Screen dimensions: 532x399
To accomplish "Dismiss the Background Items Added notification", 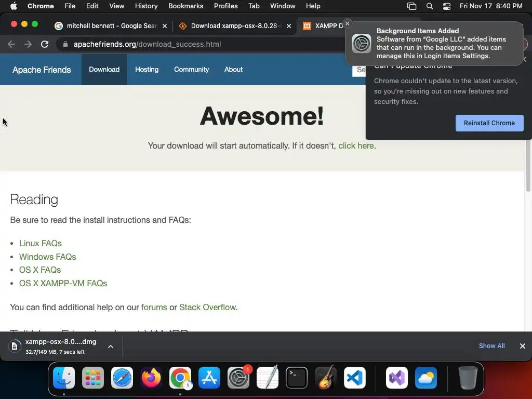I will tap(347, 23).
